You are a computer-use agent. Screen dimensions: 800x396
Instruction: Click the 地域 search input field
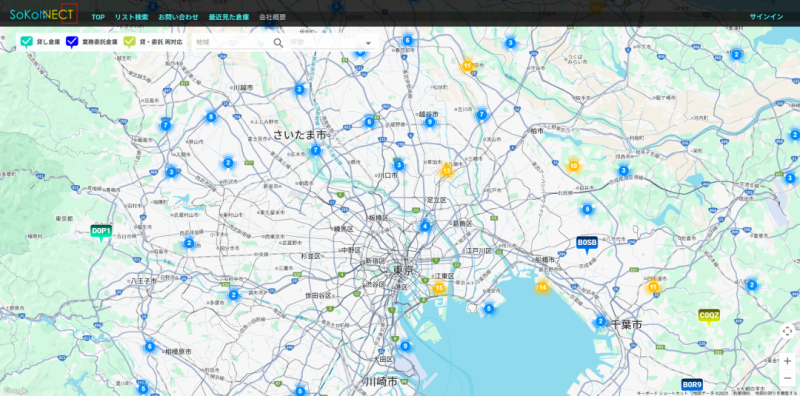pyautogui.click(x=233, y=43)
